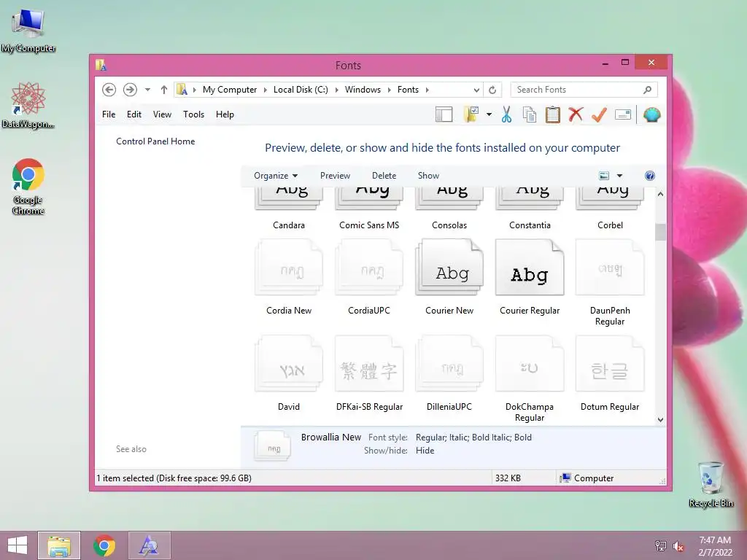
Task: Select the DilleniaUPC font icon
Action: coord(449,364)
